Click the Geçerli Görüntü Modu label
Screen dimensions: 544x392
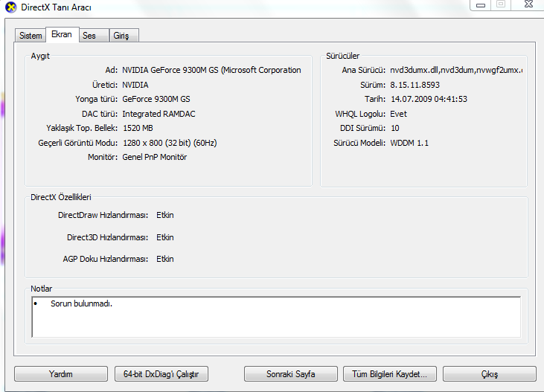tap(78, 143)
